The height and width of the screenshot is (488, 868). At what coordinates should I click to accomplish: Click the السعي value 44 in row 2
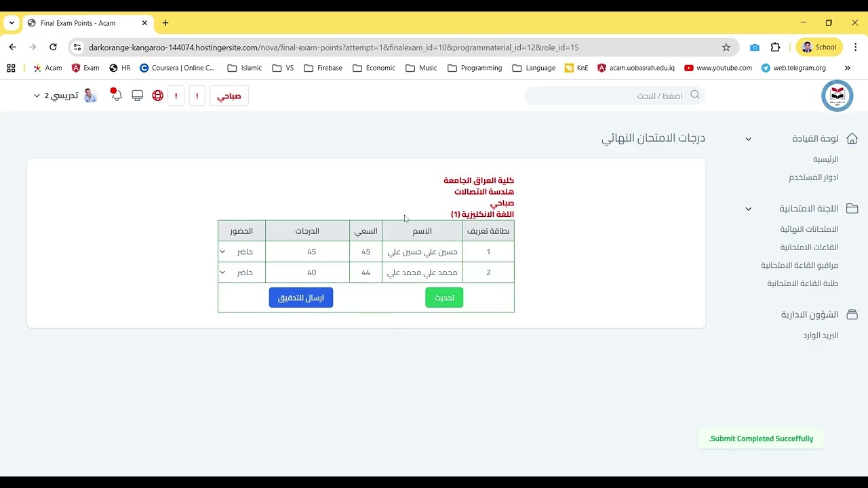[366, 272]
